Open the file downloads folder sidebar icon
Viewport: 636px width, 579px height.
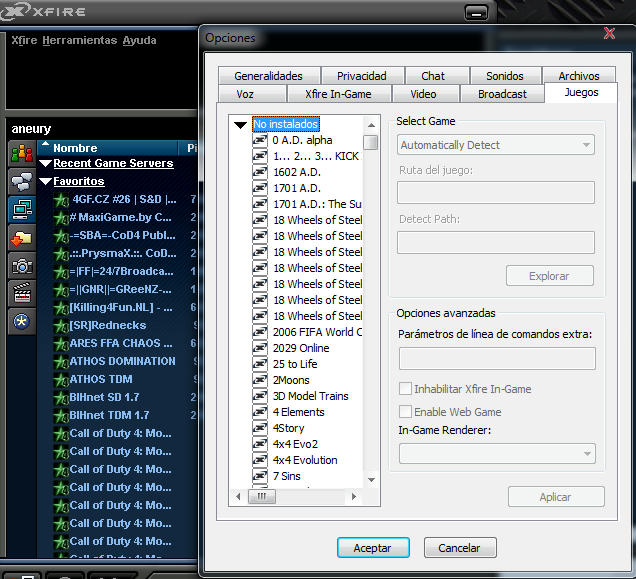(22, 238)
